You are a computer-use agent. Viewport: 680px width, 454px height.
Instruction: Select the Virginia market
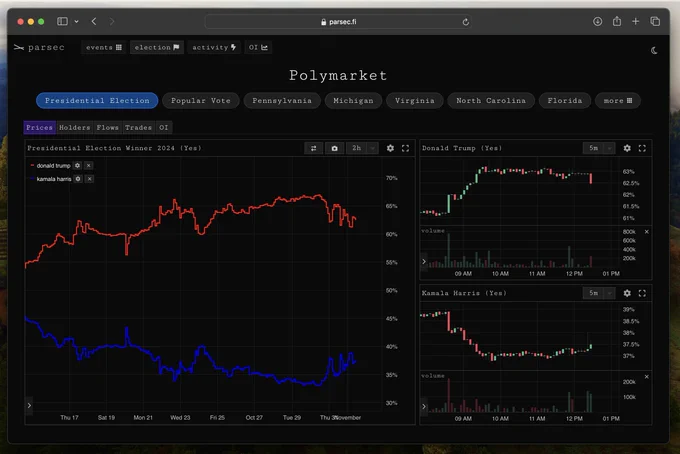tap(415, 101)
